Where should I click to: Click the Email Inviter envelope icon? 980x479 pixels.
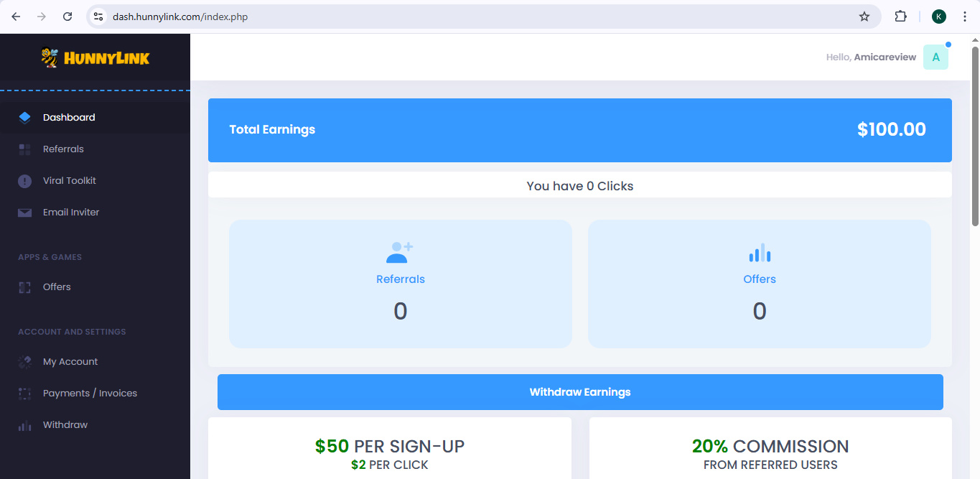pyautogui.click(x=25, y=213)
